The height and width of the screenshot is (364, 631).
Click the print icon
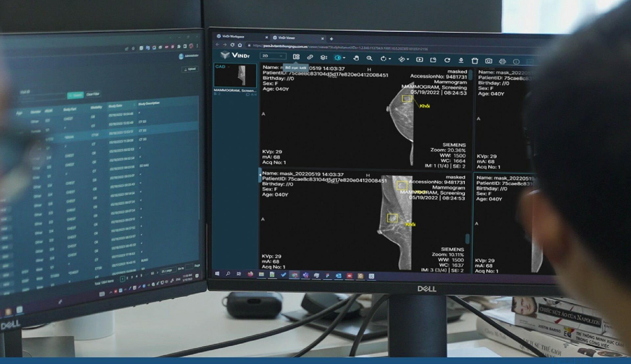click(x=502, y=61)
